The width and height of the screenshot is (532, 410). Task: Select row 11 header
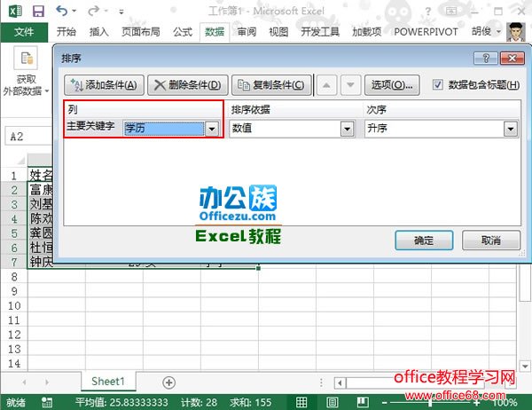(14, 320)
